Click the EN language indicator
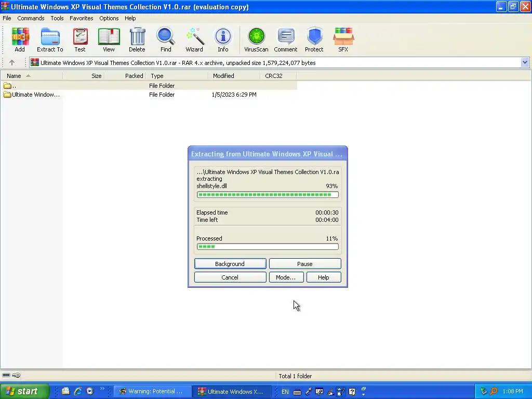 coord(285,392)
